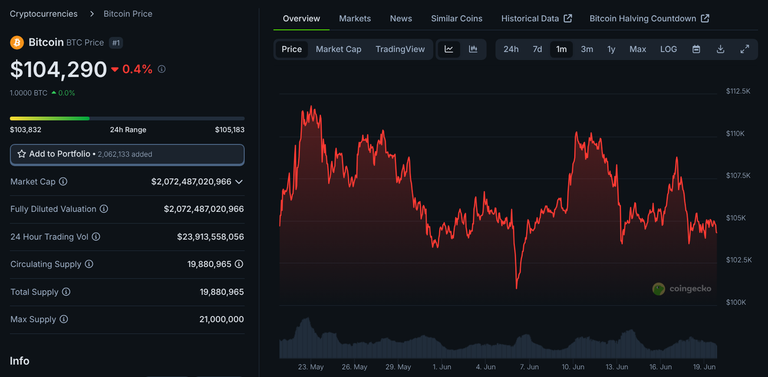Download the chart data icon
The image size is (768, 377).
pos(720,49)
